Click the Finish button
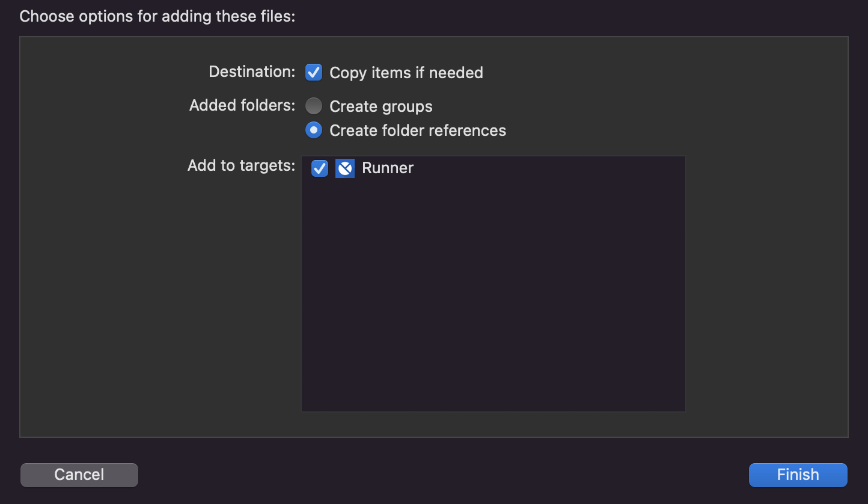The image size is (868, 504). tap(798, 475)
